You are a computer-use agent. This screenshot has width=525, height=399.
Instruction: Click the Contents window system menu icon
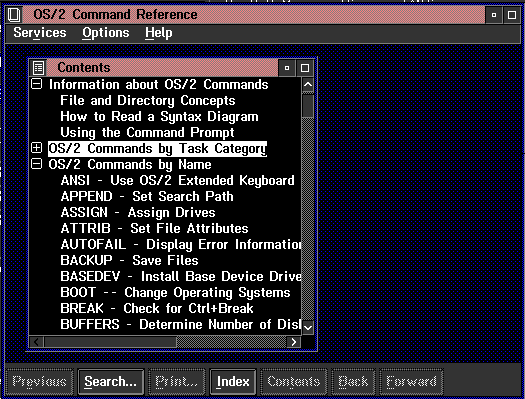[39, 68]
